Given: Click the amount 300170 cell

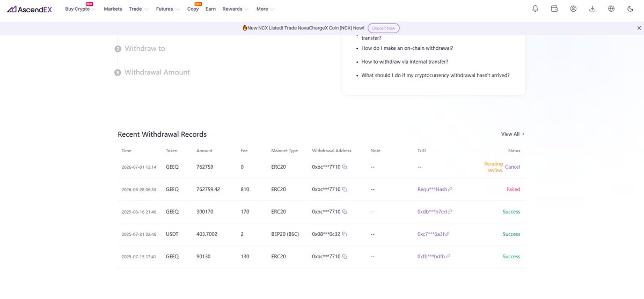Looking at the screenshot, I should (x=205, y=212).
